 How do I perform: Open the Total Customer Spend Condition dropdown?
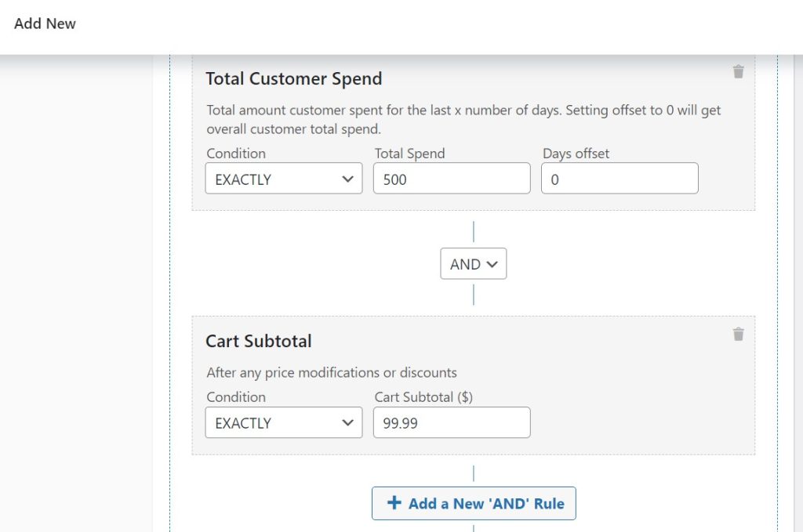click(284, 178)
